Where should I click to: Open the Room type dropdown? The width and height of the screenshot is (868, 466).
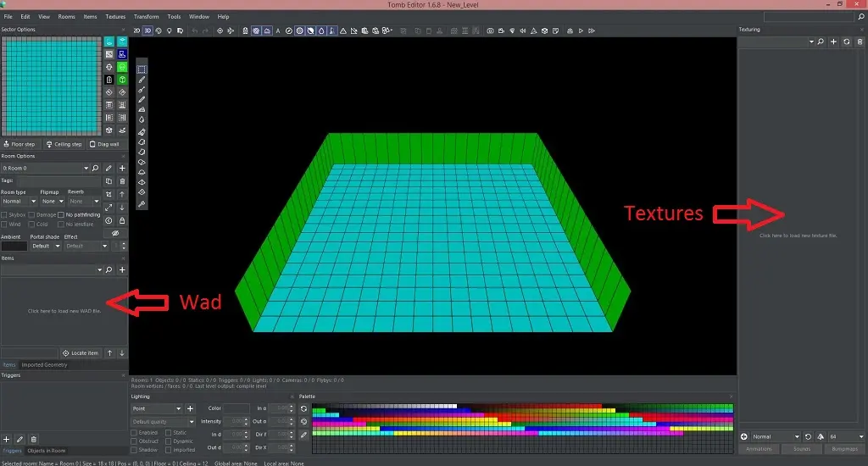click(19, 202)
